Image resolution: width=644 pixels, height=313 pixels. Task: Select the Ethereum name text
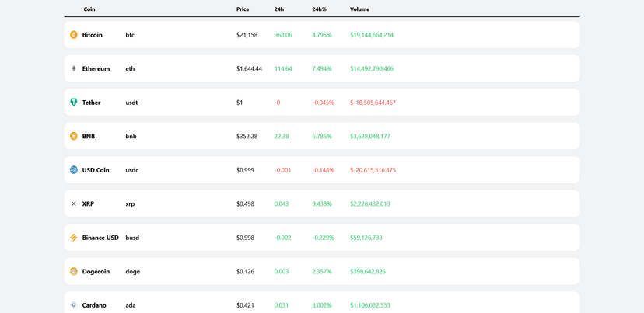click(x=96, y=68)
